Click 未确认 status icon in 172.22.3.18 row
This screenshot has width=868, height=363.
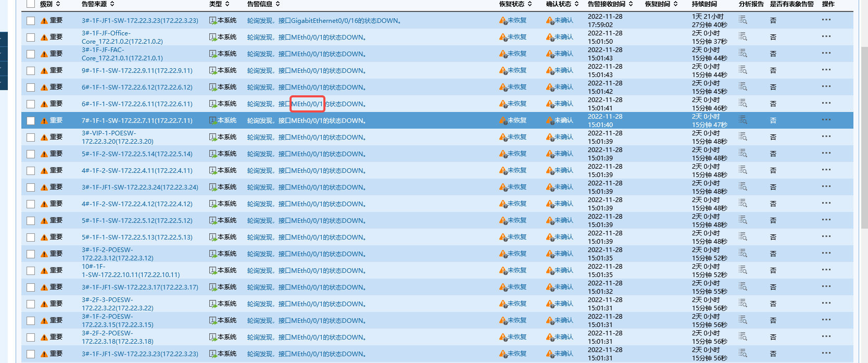click(550, 337)
